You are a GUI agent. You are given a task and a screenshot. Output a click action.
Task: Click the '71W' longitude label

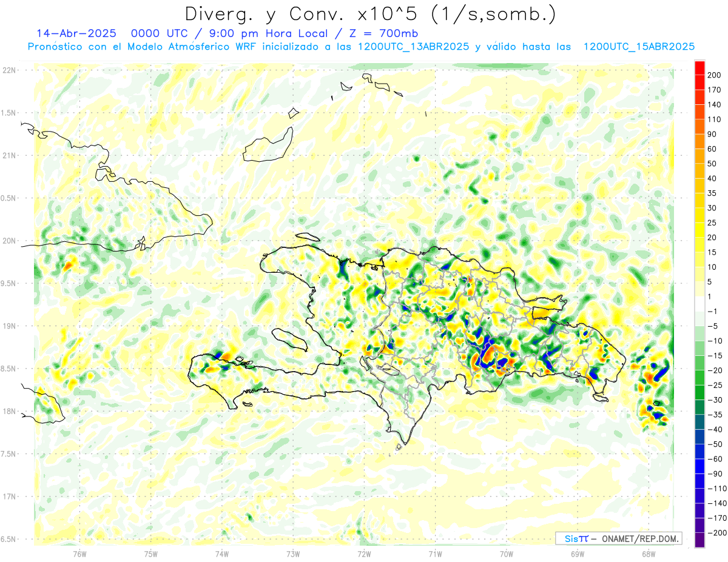click(435, 554)
